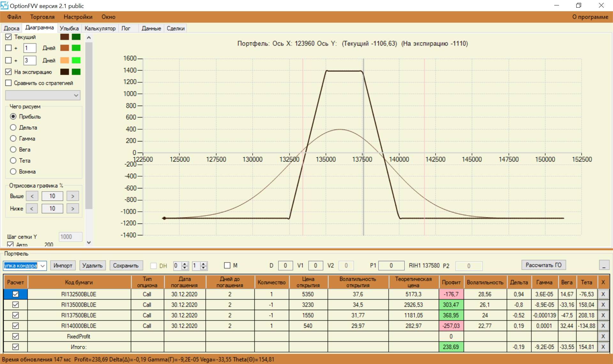Select the Дельта radio option
The image size is (613, 364).
click(x=13, y=127)
